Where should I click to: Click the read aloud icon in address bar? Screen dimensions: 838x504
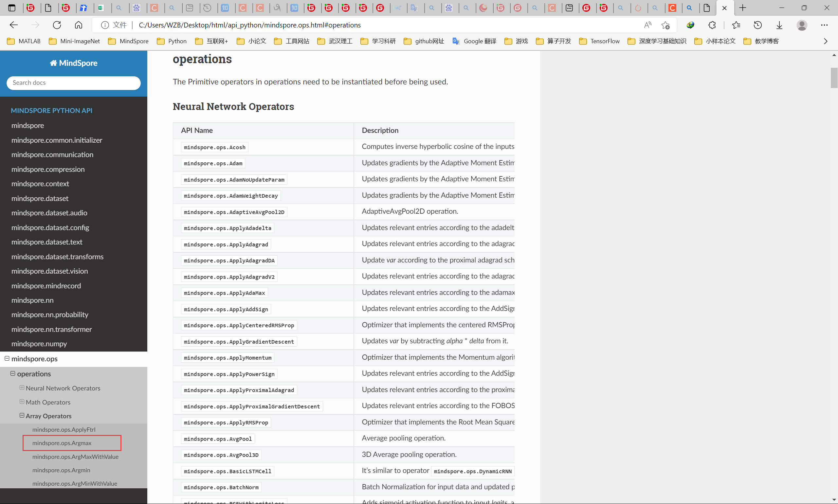click(648, 25)
